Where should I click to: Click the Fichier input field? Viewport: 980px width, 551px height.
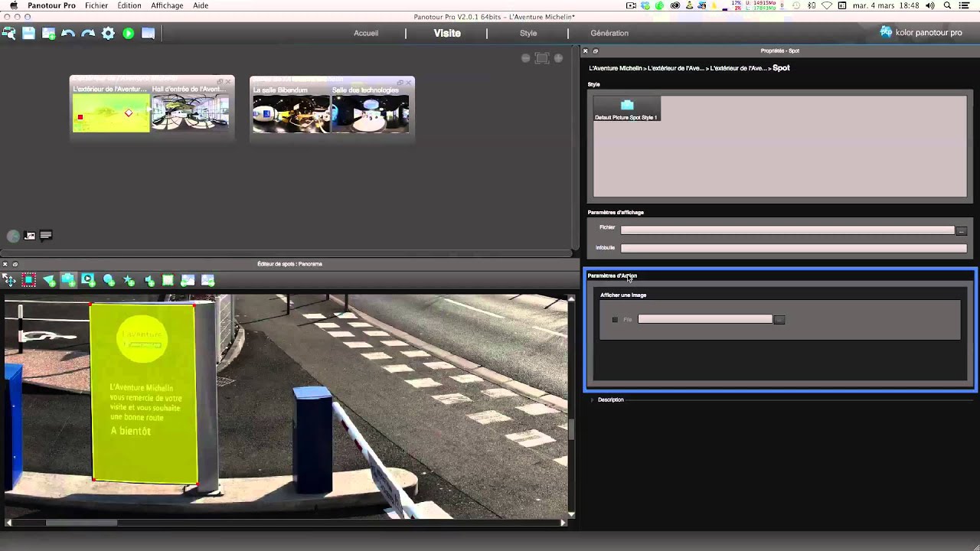(788, 230)
